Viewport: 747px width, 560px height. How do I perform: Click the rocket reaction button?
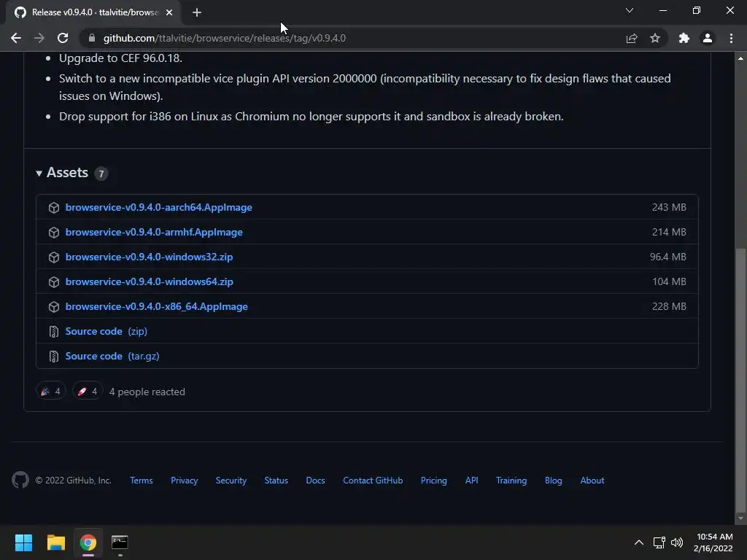pos(88,392)
